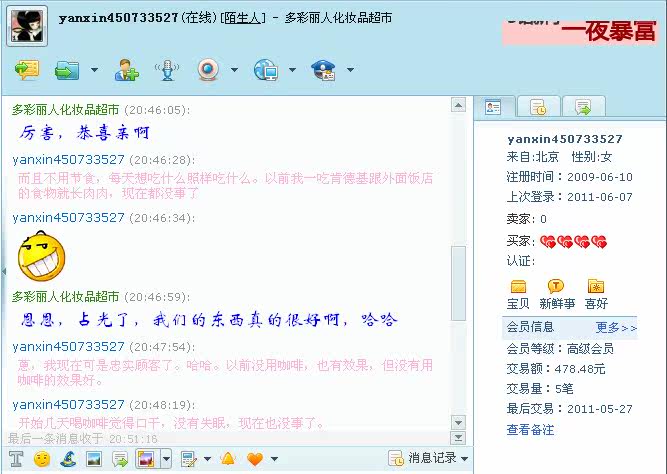Click the 厉害，恭喜亲啊 message

(x=83, y=133)
